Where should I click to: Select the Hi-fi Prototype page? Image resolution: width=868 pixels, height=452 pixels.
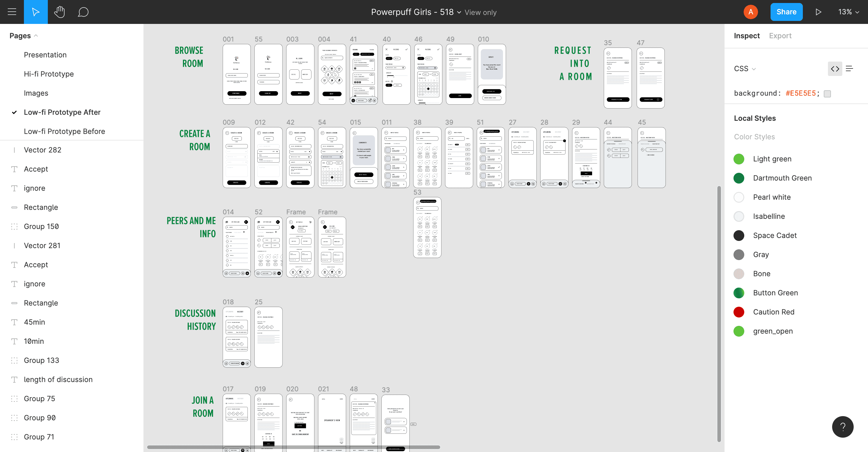pyautogui.click(x=48, y=74)
